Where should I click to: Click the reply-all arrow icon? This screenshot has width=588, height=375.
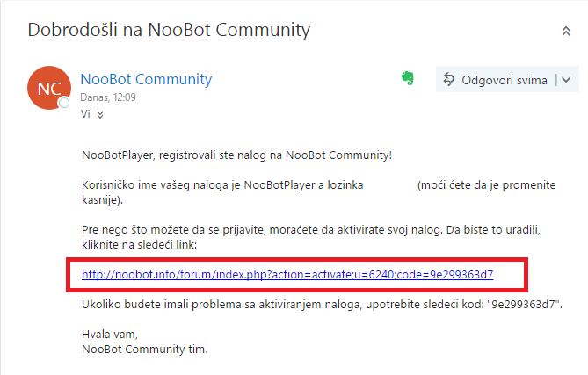coord(450,80)
